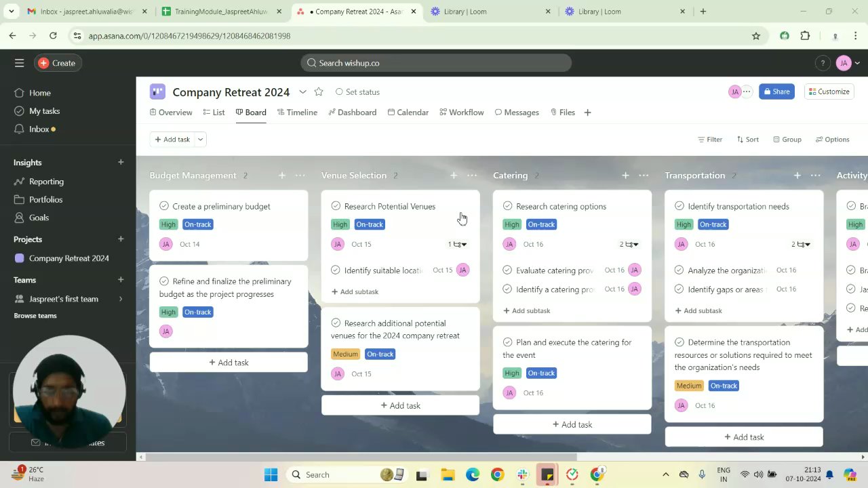Switch to the Workflow tab
868x488 pixels.
point(462,113)
